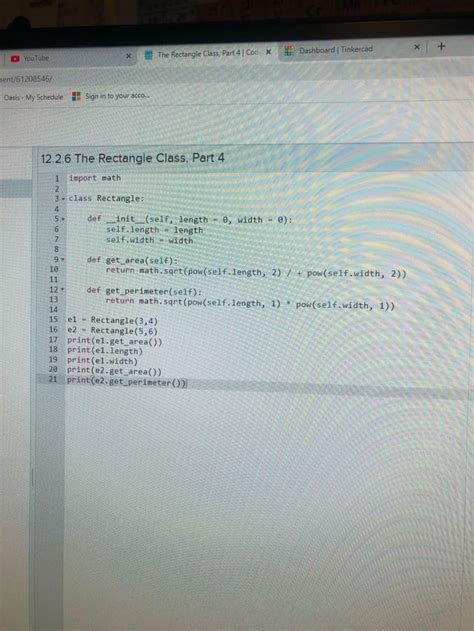This screenshot has width=474, height=631.
Task: Open a new browser tab with plus
Action: click(x=441, y=46)
